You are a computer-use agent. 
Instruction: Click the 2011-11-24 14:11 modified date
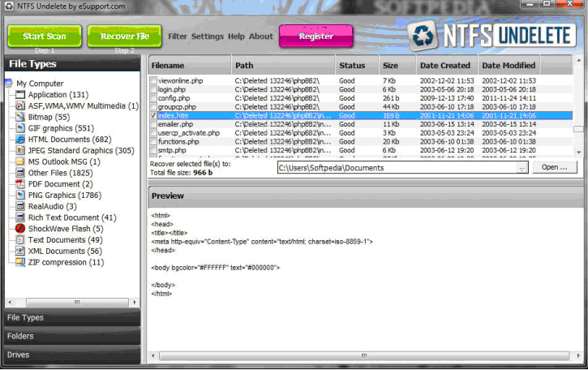click(x=509, y=98)
